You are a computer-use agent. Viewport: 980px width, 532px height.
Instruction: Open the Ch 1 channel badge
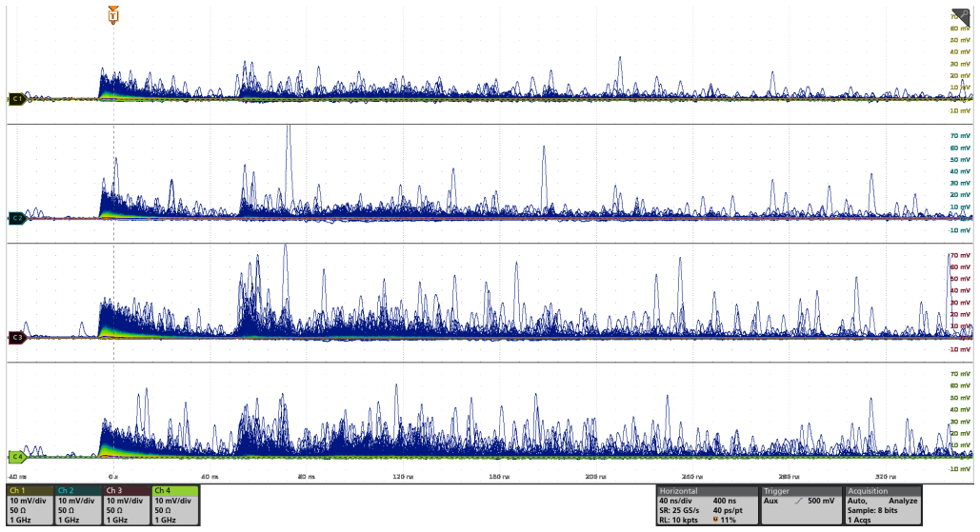(30, 505)
